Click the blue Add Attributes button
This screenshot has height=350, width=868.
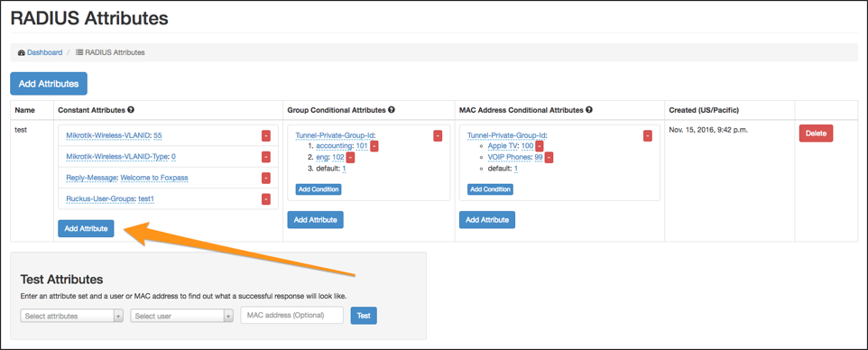[x=49, y=84]
